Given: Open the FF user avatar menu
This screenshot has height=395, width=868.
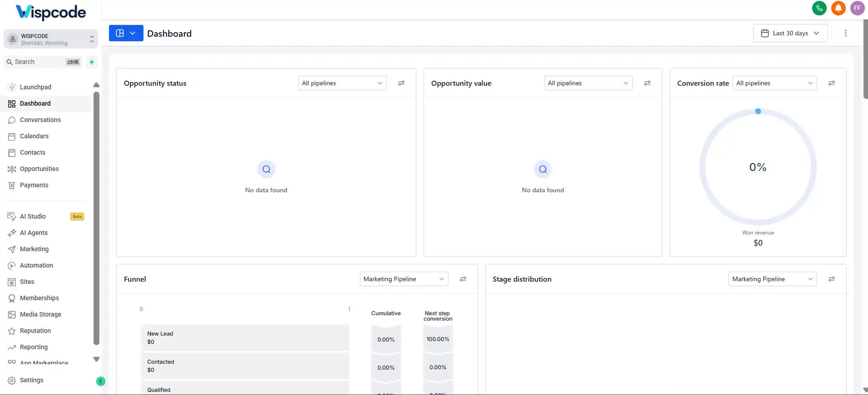Looking at the screenshot, I should pos(858,8).
